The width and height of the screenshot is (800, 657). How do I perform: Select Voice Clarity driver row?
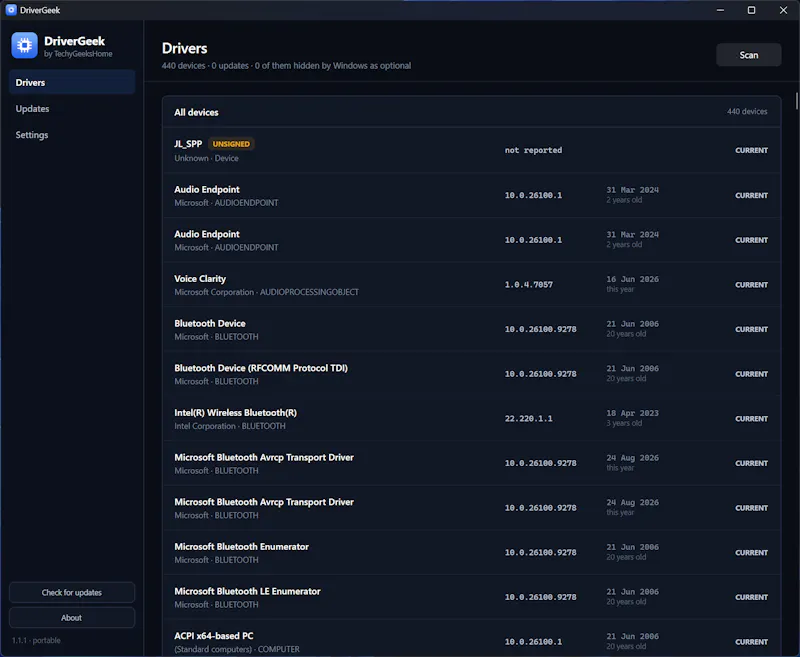click(x=471, y=285)
